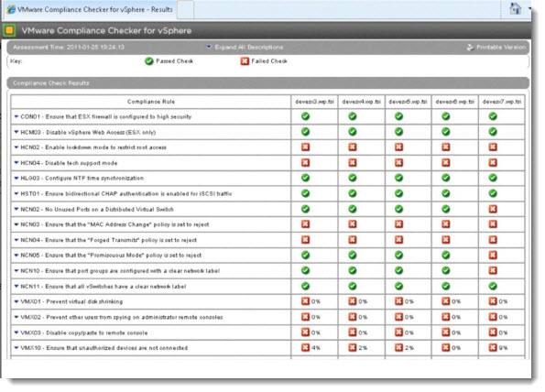The height and width of the screenshot is (392, 545).
Task: Click VMX10 failed icon for devesx7
Action: pyautogui.click(x=493, y=347)
